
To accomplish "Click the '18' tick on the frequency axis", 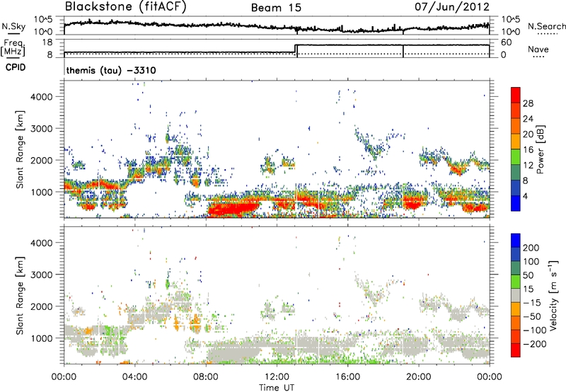I will pos(47,42).
